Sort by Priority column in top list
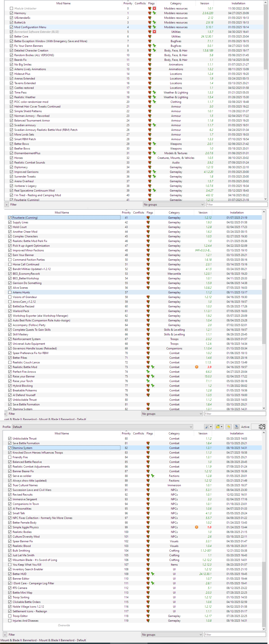The width and height of the screenshot is (269, 644). pyautogui.click(x=128, y=3)
